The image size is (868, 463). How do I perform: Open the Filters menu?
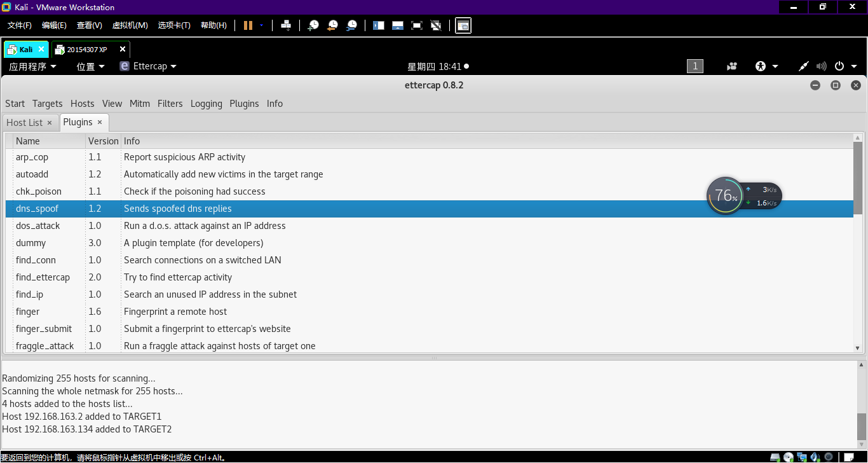coord(170,104)
